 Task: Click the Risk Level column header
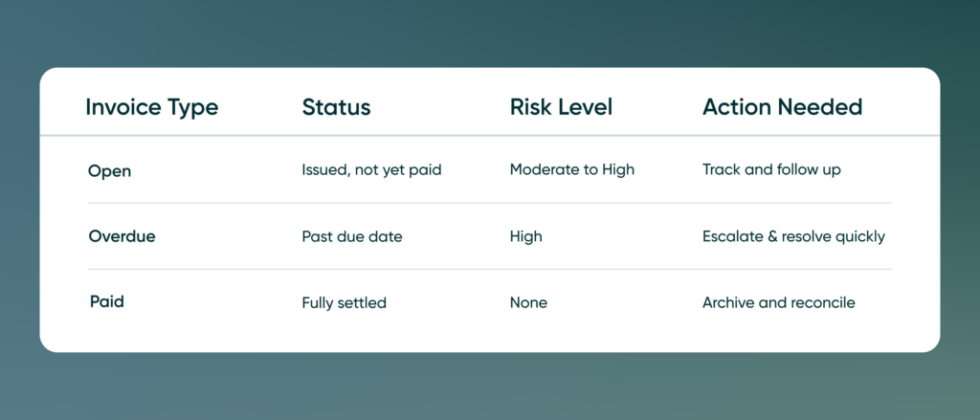pos(561,107)
